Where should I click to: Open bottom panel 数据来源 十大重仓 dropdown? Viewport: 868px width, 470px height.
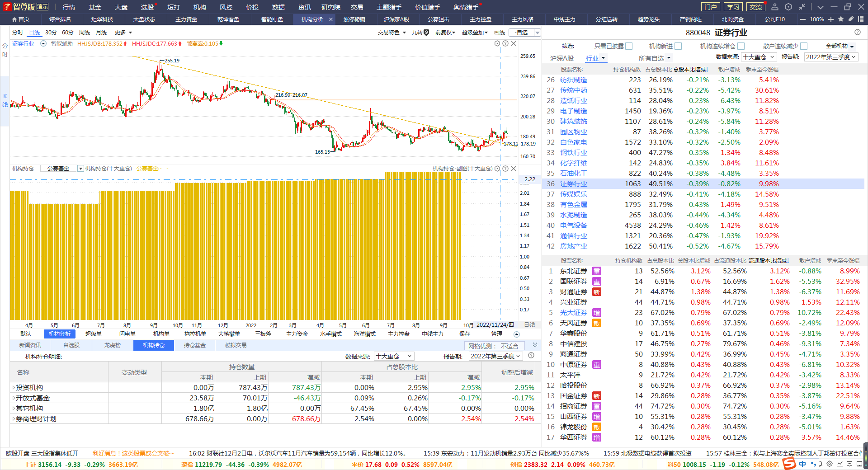tap(394, 356)
